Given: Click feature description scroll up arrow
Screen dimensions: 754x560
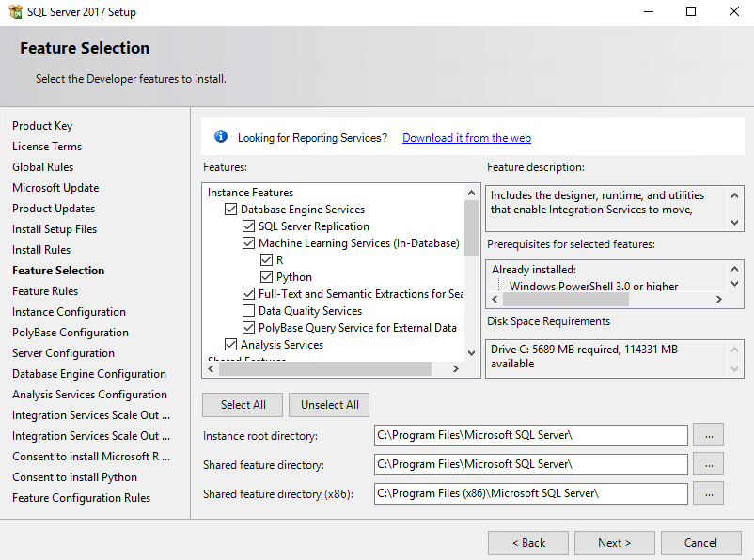Looking at the screenshot, I should [734, 195].
